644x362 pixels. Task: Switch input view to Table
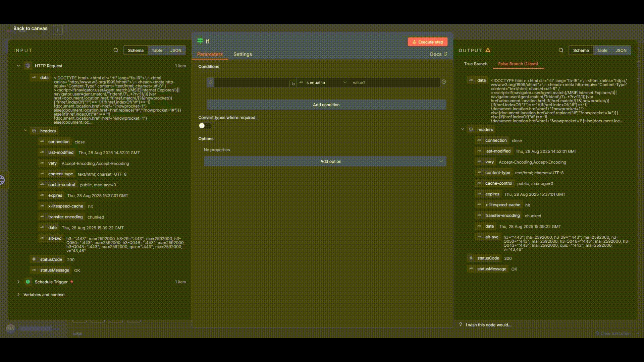pos(157,50)
